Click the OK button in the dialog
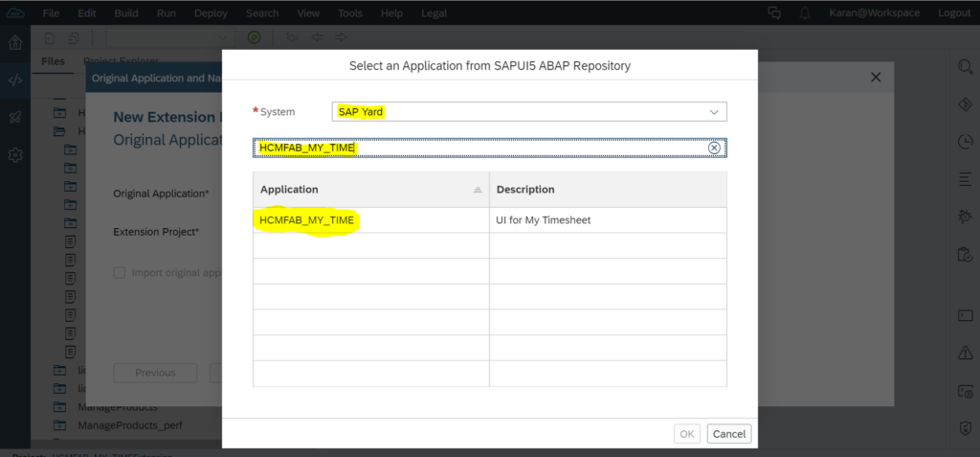 pos(687,434)
